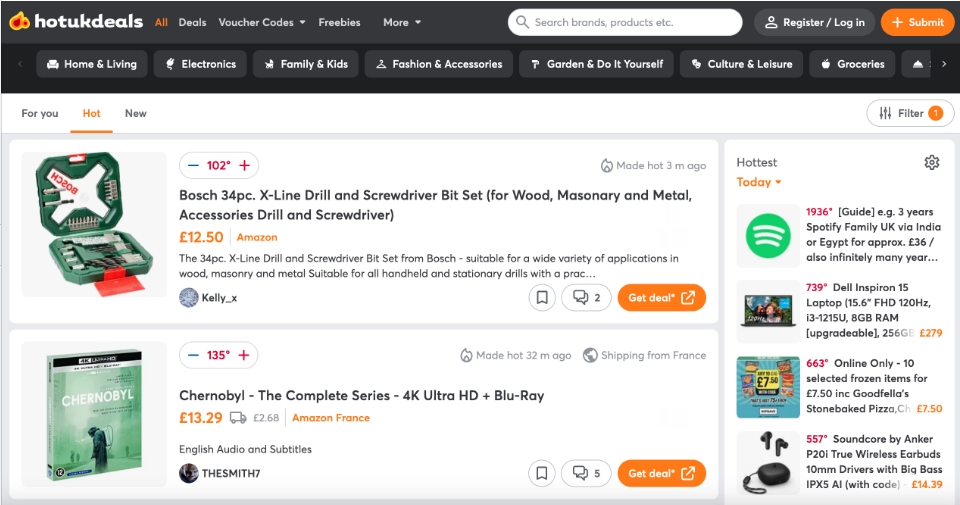Open the Freebies section

339,22
